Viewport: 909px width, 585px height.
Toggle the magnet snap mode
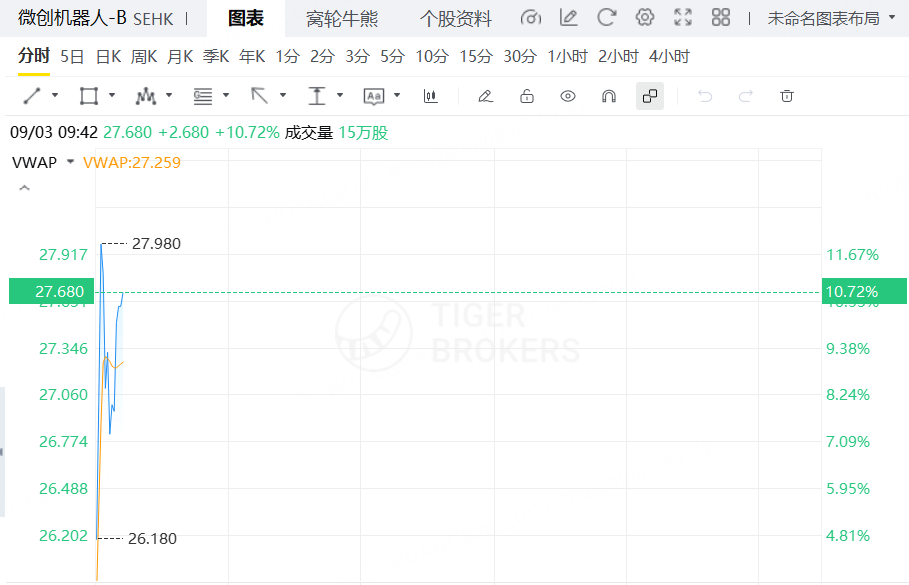click(x=609, y=96)
